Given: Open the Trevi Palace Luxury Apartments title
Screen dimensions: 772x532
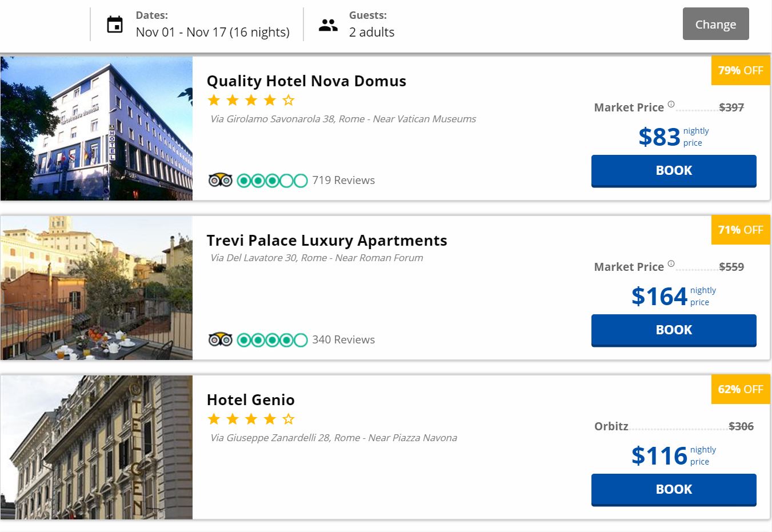Looking at the screenshot, I should point(327,241).
